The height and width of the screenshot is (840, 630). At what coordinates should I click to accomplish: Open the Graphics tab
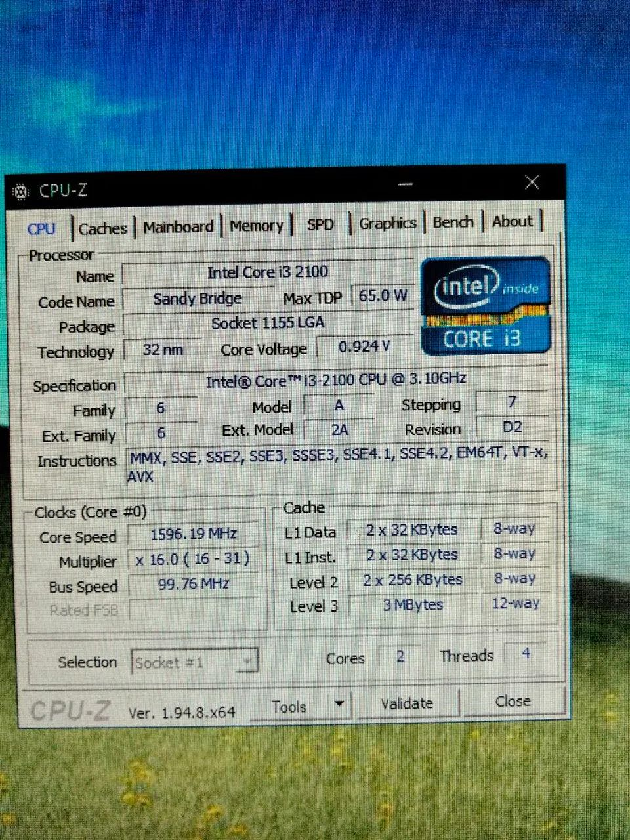[387, 223]
